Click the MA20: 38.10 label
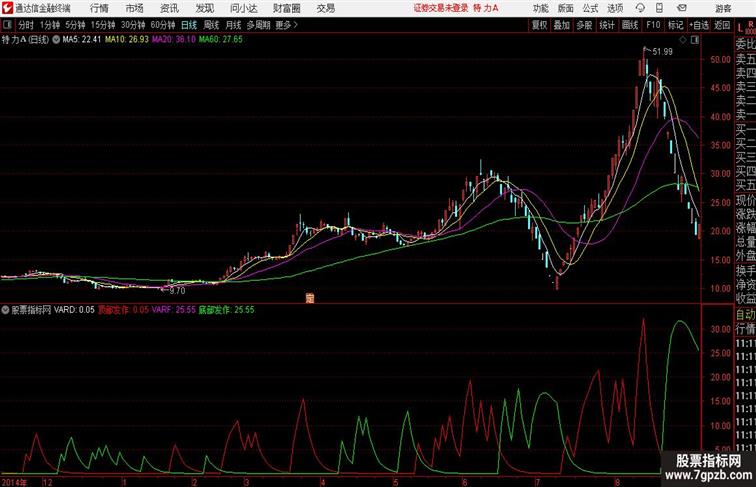Screen dimensions: 756x487 [174, 40]
